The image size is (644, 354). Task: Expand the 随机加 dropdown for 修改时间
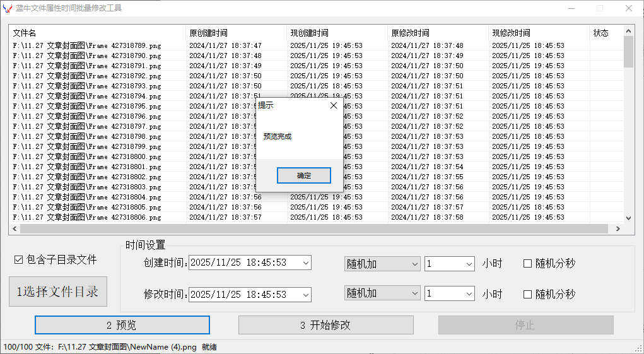coord(414,293)
